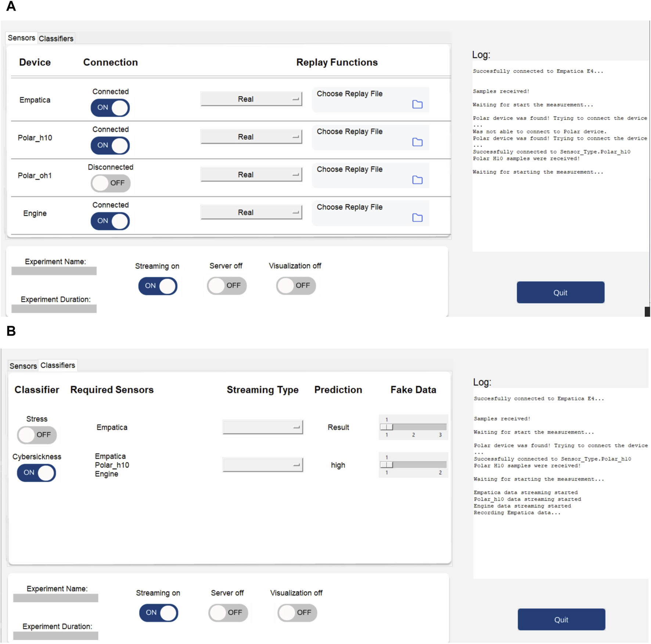Toggle the Polar_h10 connection switch
Screen dimensions: 651x644
pos(110,146)
